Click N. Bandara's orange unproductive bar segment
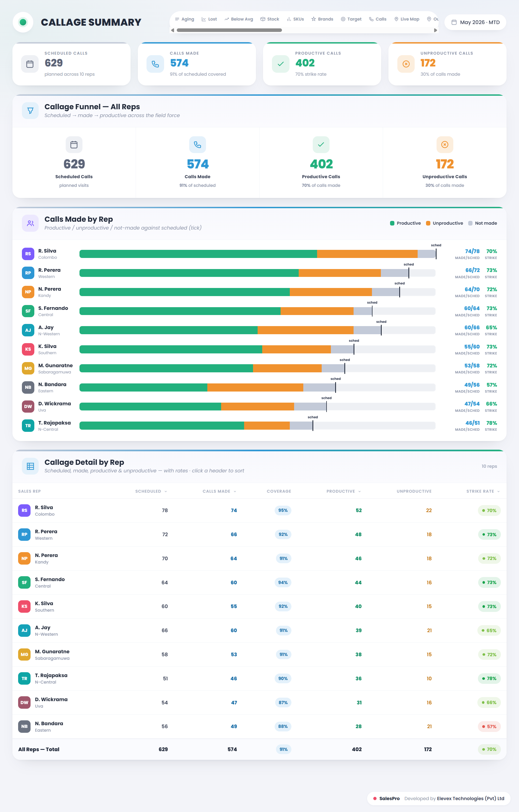The width and height of the screenshot is (519, 812). [255, 387]
